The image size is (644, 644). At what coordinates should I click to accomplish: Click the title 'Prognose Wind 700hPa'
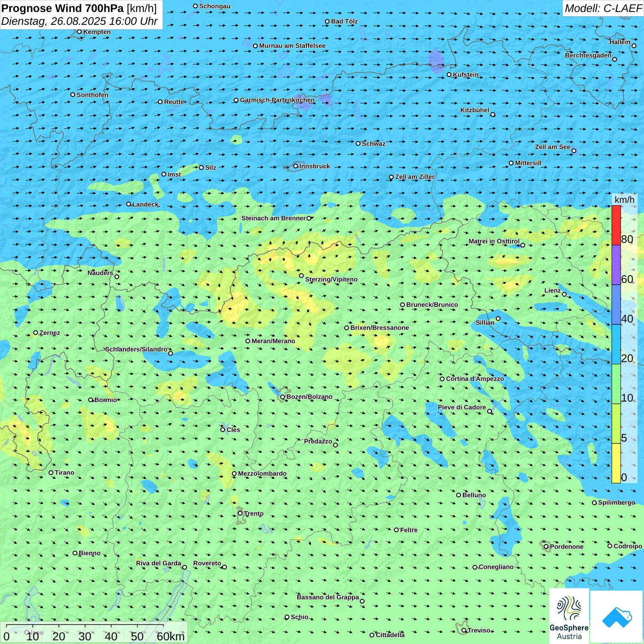point(63,8)
